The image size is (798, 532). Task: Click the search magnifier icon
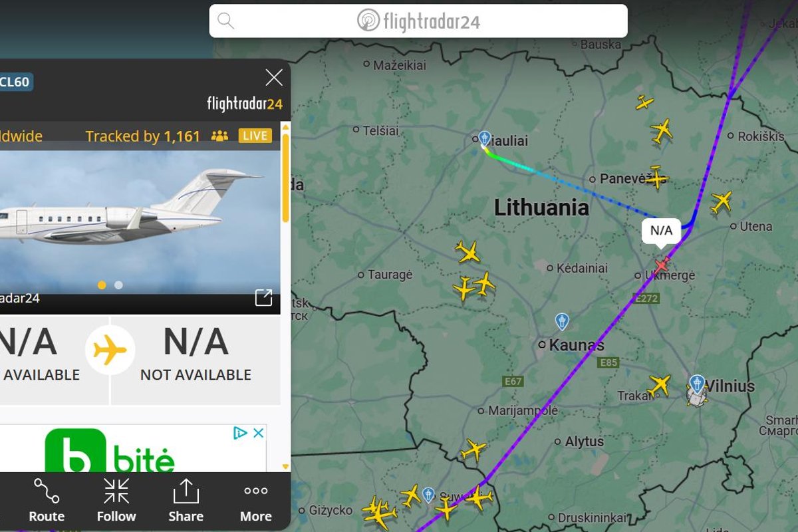pos(226,21)
